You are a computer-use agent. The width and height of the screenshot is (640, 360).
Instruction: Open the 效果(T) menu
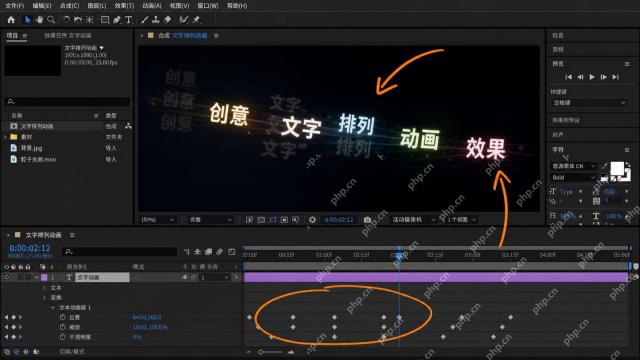click(124, 6)
